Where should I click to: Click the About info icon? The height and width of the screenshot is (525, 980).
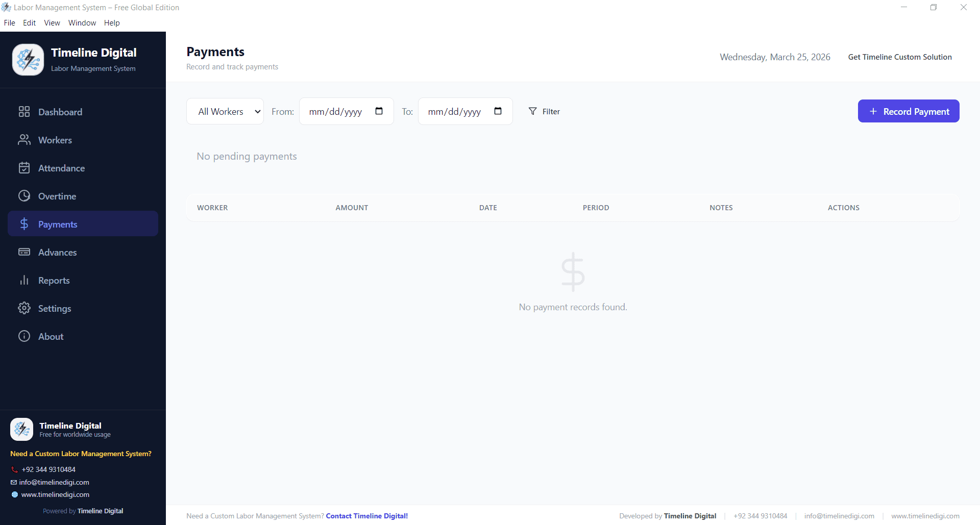point(24,336)
